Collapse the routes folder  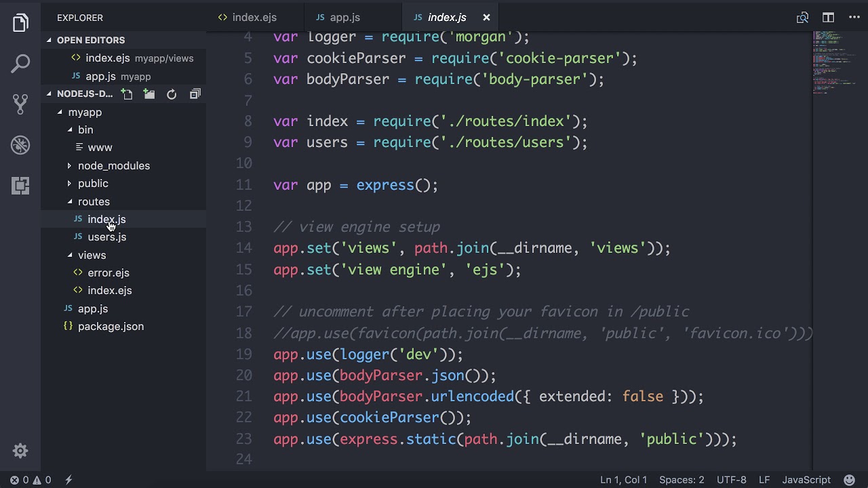pyautogui.click(x=94, y=201)
